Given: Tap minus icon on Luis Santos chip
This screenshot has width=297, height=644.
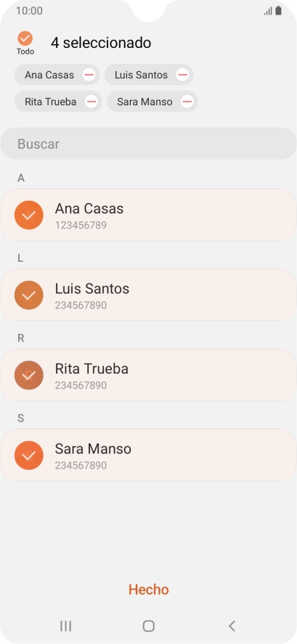Looking at the screenshot, I should coord(182,75).
